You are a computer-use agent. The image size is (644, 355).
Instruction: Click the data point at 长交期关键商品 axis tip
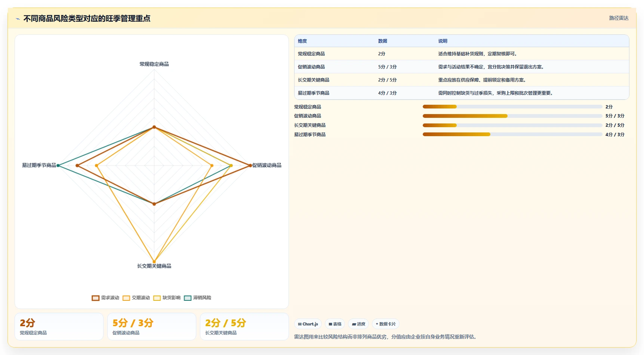pyautogui.click(x=154, y=261)
